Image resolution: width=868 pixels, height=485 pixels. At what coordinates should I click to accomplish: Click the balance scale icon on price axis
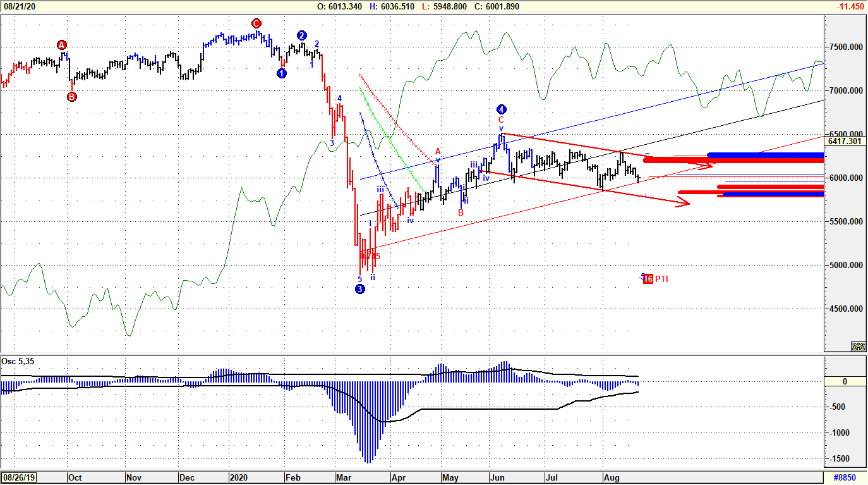pyautogui.click(x=858, y=346)
